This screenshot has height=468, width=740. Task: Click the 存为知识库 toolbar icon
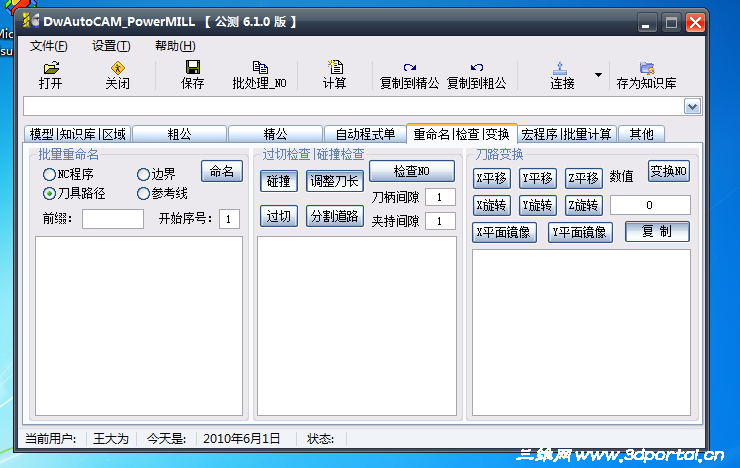[x=647, y=68]
